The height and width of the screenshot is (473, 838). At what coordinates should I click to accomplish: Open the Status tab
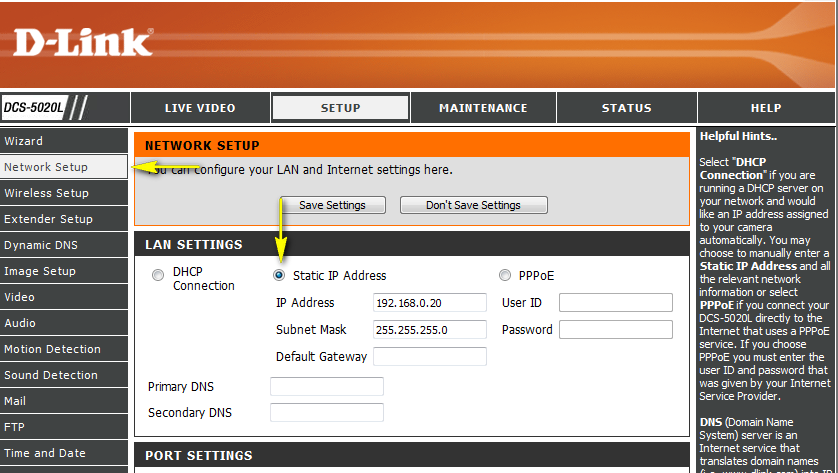(x=626, y=108)
